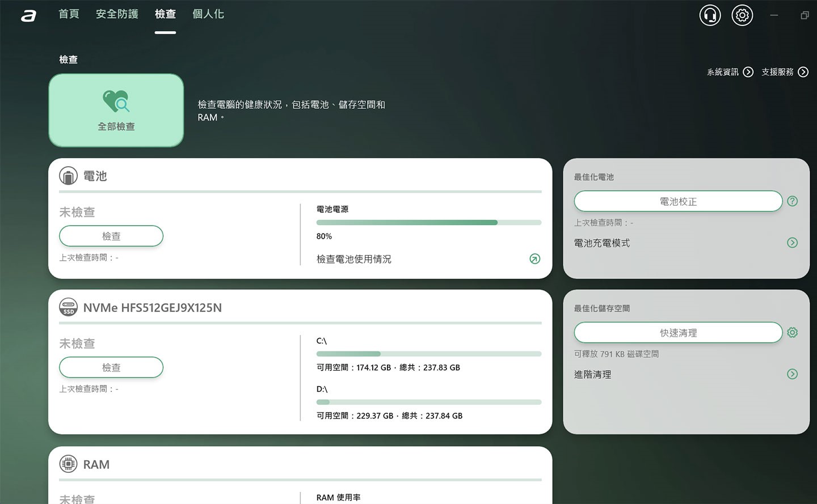
Task: Click 電池 section title
Action: 95,176
